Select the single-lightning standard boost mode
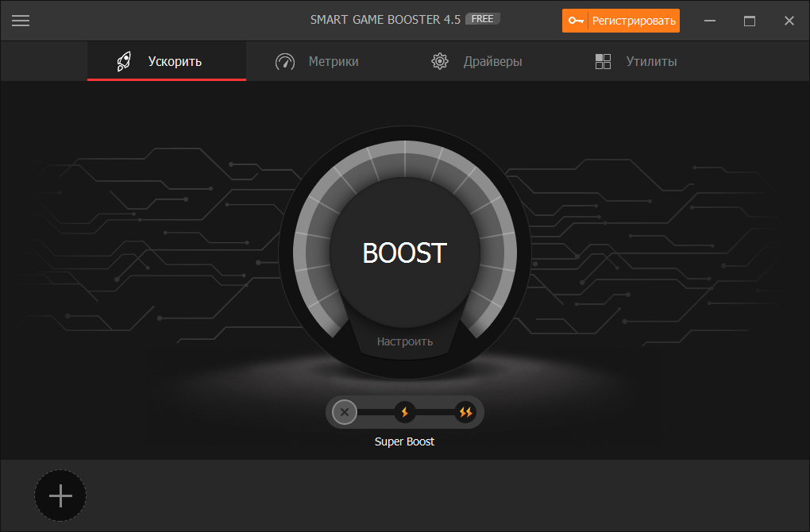The height and width of the screenshot is (532, 810). click(405, 412)
